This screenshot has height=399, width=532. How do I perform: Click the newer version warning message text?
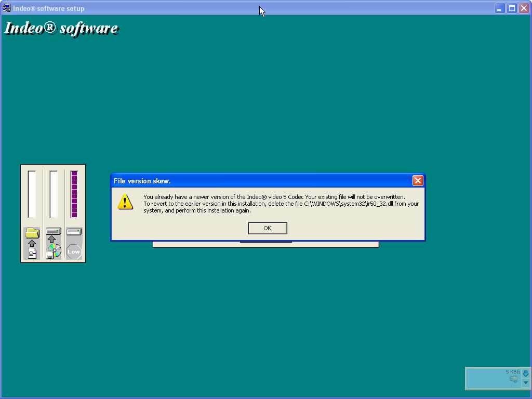[281, 204]
